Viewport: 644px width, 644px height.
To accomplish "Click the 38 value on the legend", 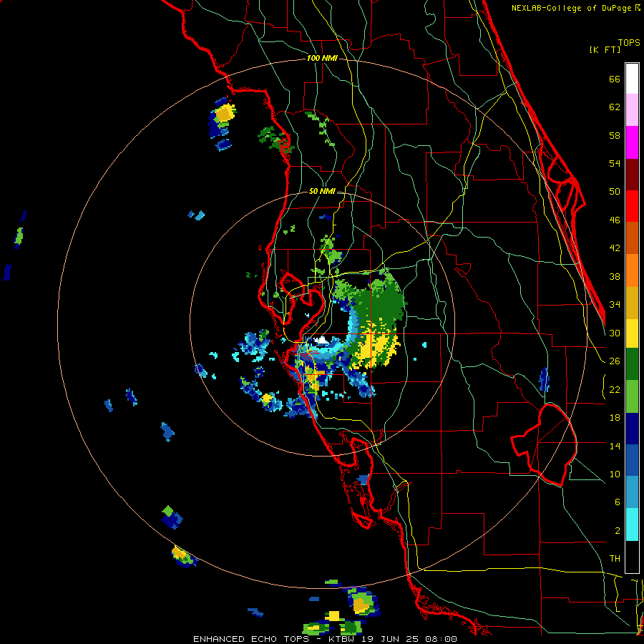I will tap(615, 276).
